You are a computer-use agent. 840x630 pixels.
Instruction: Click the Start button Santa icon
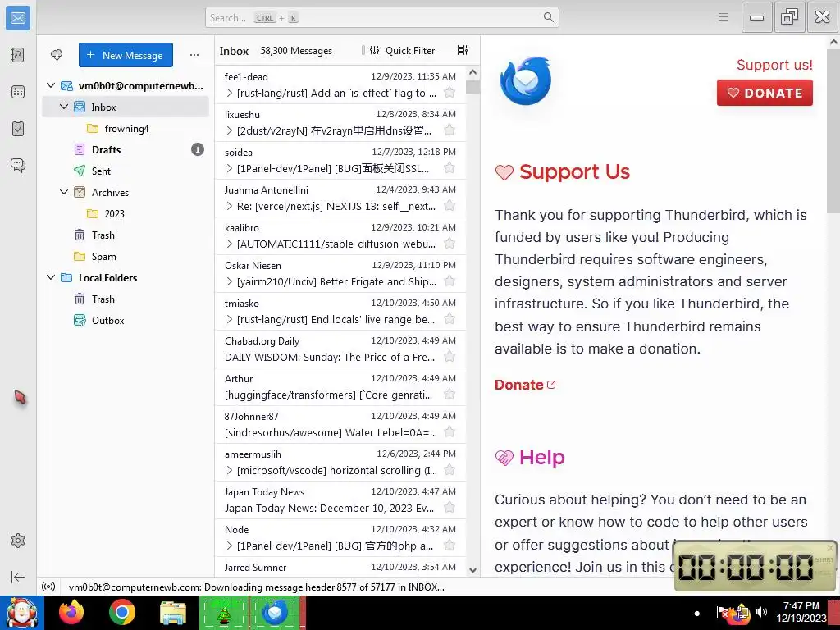click(22, 612)
